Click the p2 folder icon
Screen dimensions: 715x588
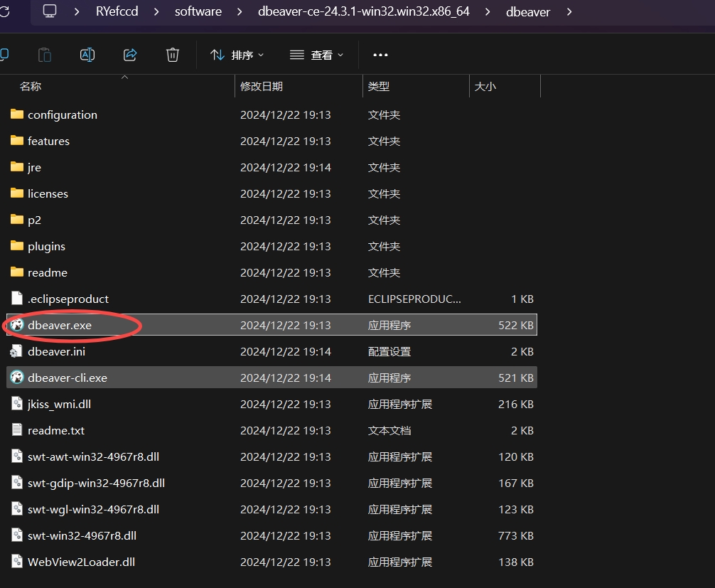[x=17, y=220]
